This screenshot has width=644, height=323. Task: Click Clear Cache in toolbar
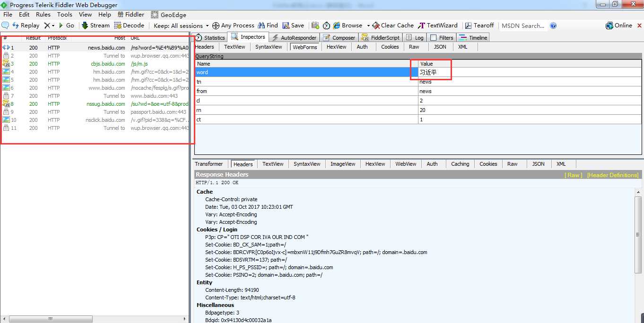(393, 25)
